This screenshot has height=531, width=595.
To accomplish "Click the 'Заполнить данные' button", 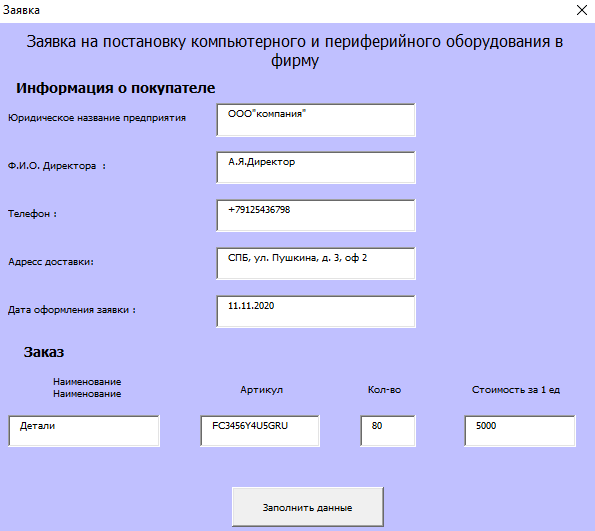I will pyautogui.click(x=308, y=507).
